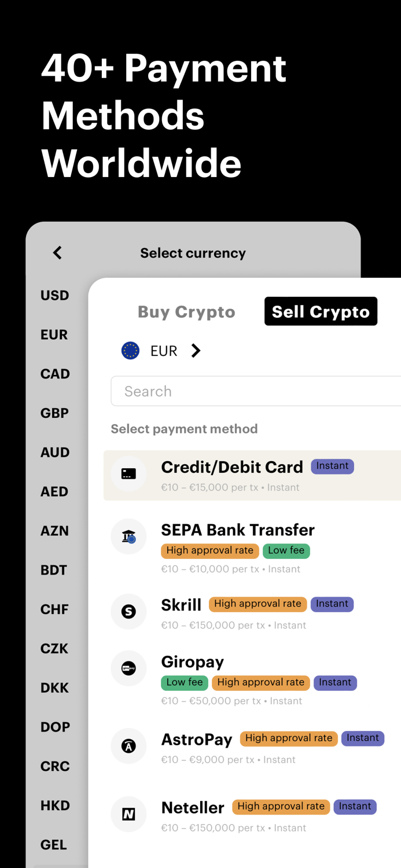This screenshot has height=868, width=401.
Task: Choose SEPA Bank Transfer as payment method
Action: [x=238, y=530]
